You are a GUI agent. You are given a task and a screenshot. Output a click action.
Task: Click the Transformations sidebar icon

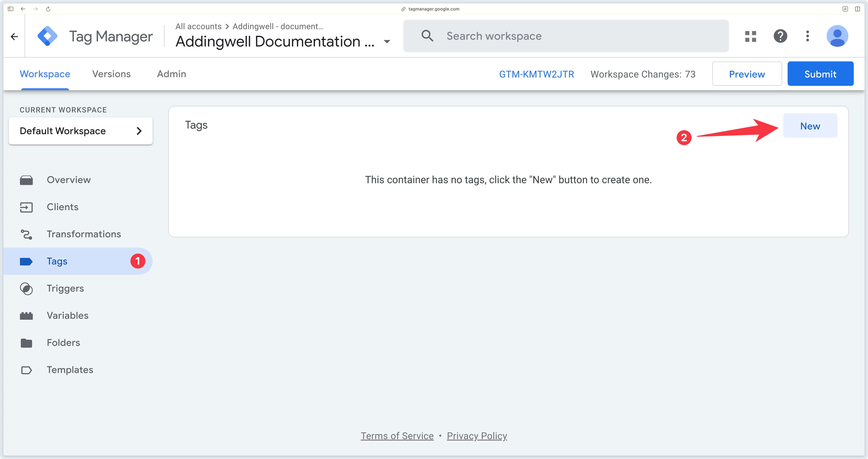click(x=26, y=234)
